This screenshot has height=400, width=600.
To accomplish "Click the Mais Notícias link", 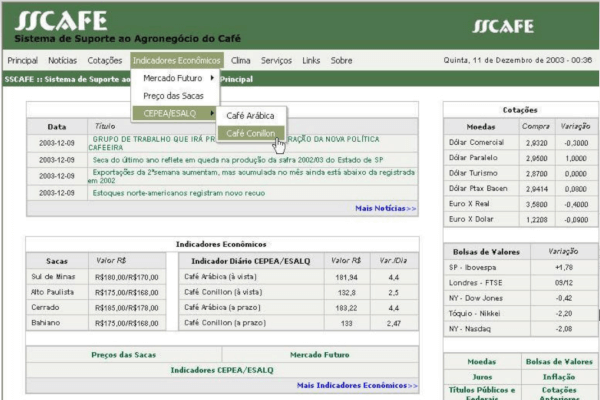I will pos(386,208).
